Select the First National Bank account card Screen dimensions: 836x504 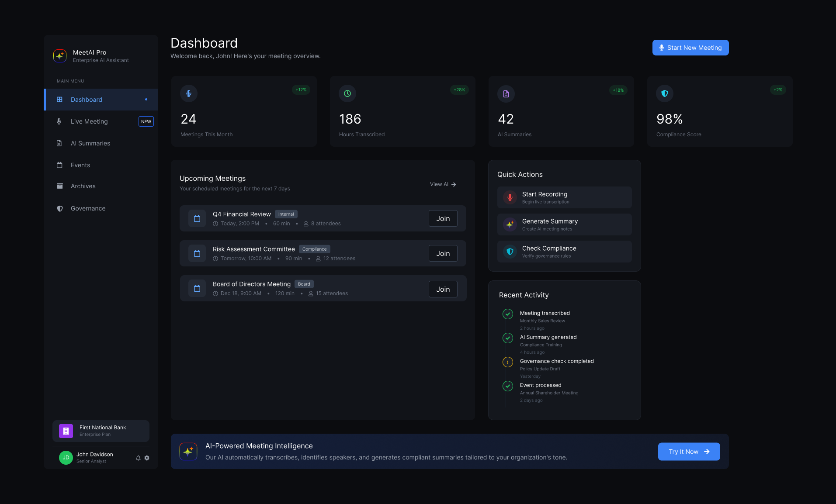coord(101,431)
